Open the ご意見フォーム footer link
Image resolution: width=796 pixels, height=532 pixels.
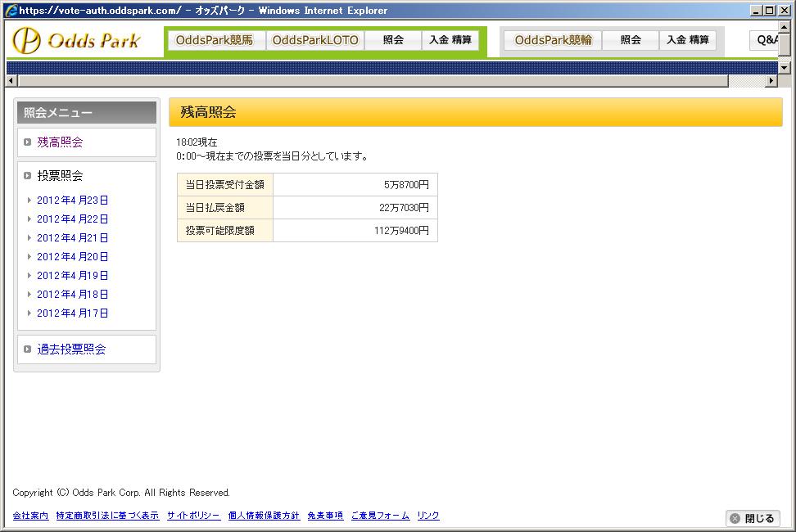click(x=380, y=516)
